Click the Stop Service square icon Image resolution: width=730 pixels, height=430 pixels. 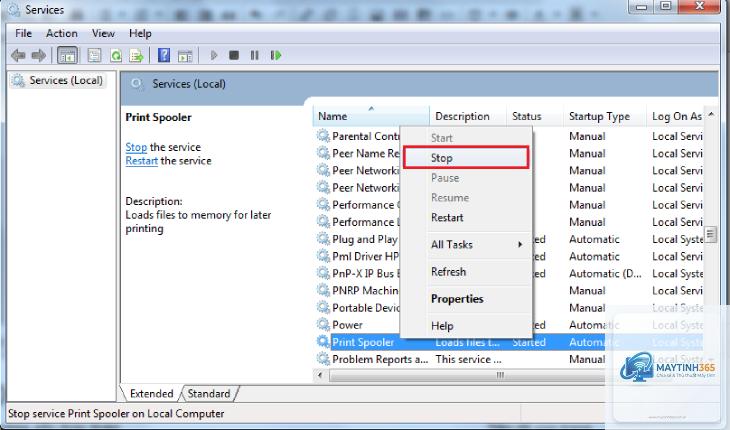[x=234, y=55]
